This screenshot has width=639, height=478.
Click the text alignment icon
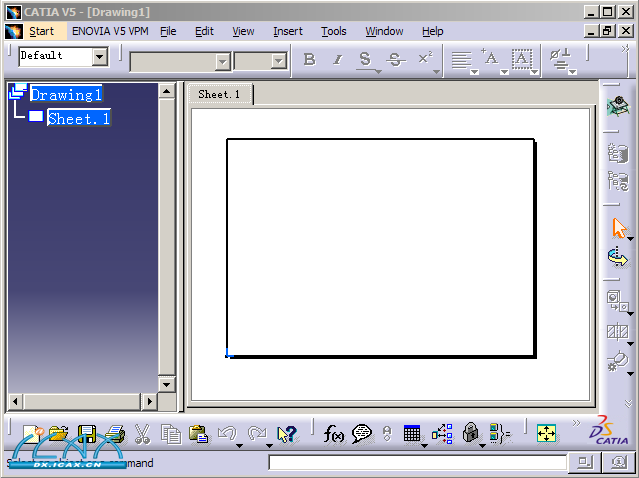tap(461, 60)
